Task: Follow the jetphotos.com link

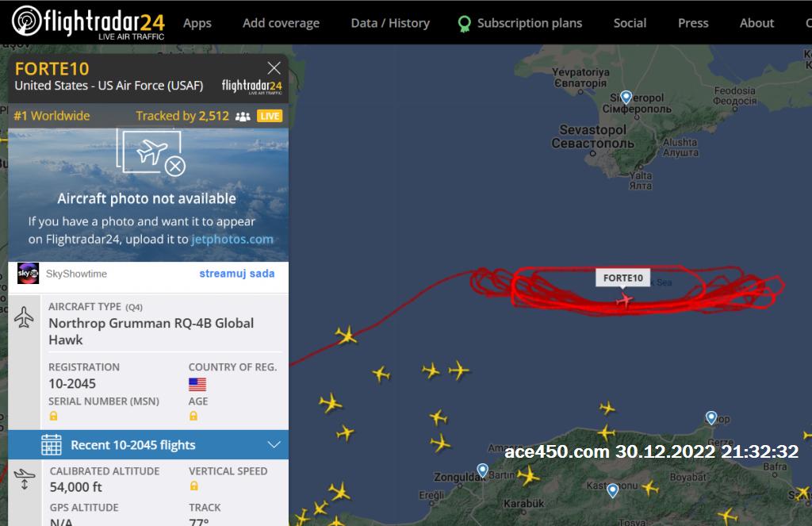Action: click(x=232, y=240)
